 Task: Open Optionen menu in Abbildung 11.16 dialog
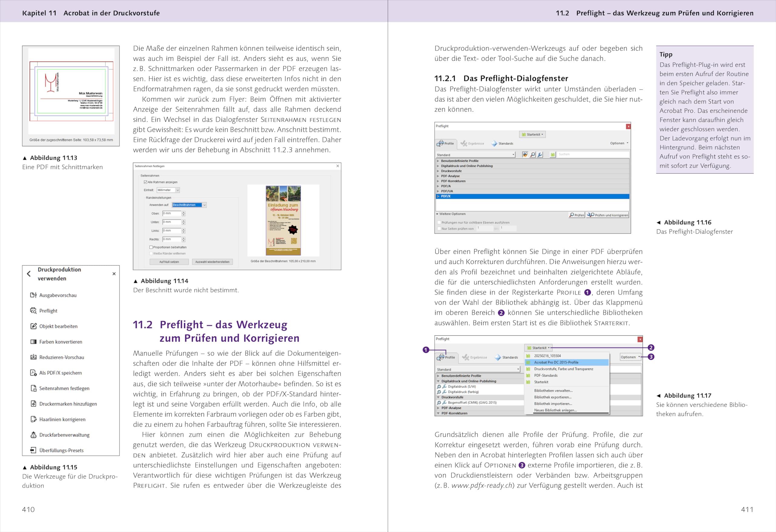pyautogui.click(x=619, y=143)
